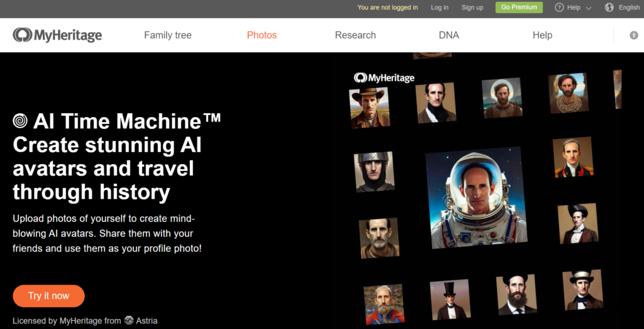Click the MyHeritage watermark logo above avatars
The width and height of the screenshot is (644, 329).
pyautogui.click(x=384, y=77)
